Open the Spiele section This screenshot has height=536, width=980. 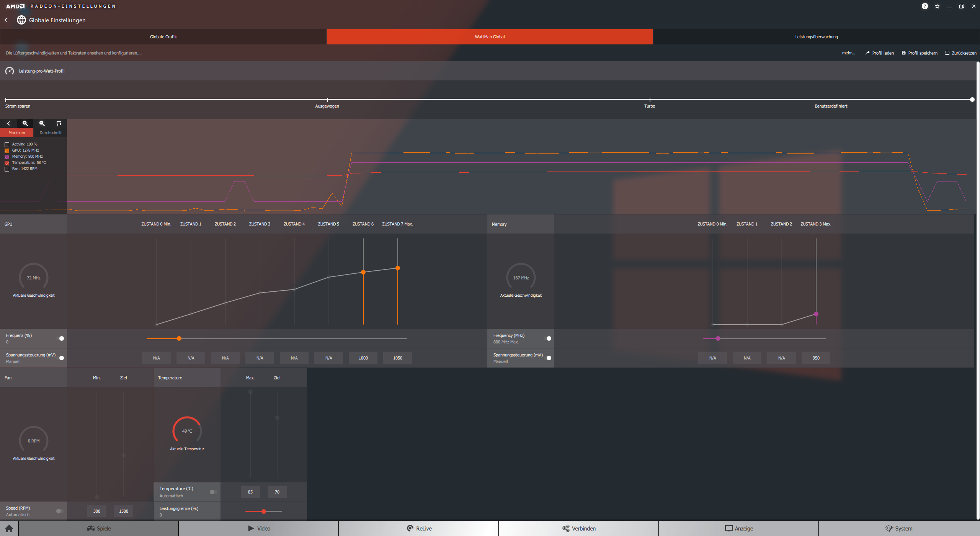[99, 528]
